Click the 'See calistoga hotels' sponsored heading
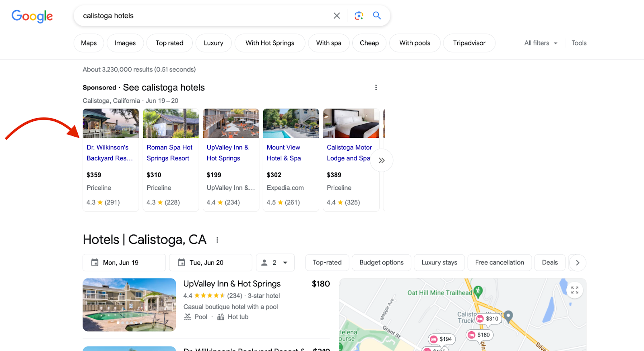 (164, 87)
